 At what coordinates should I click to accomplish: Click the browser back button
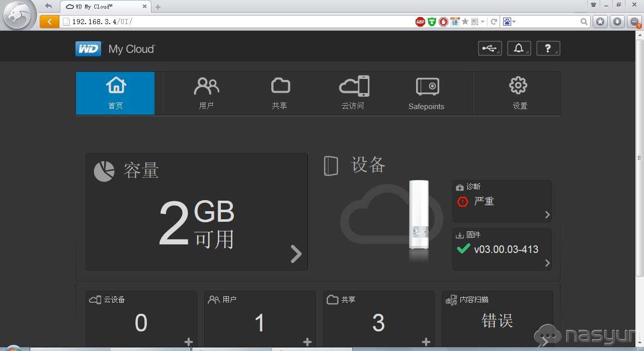coord(49,22)
